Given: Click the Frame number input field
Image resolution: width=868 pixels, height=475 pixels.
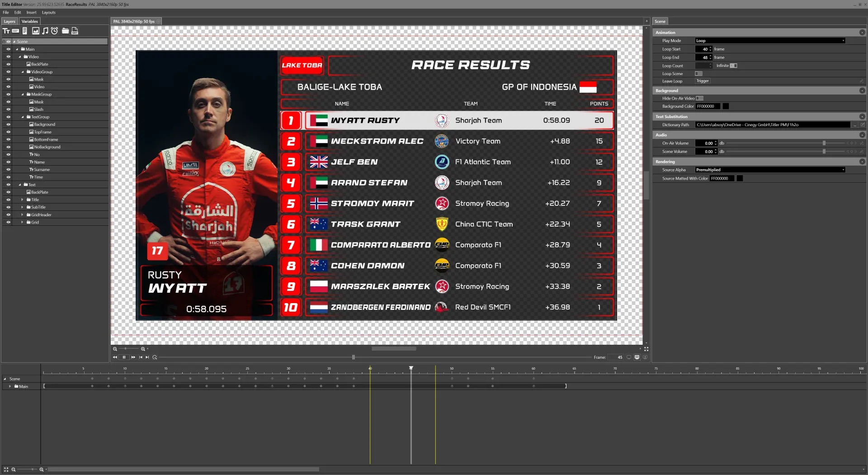Looking at the screenshot, I should (x=615, y=357).
